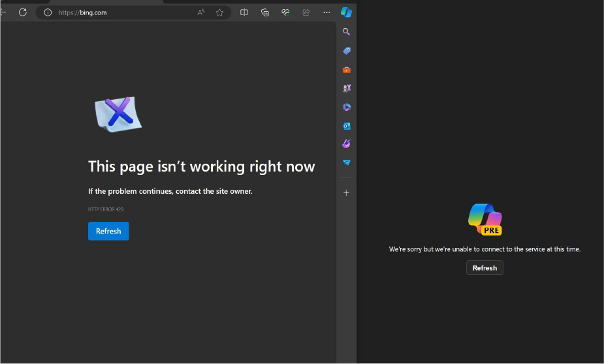
Task: Add this page to favorites with star icon
Action: [x=219, y=12]
